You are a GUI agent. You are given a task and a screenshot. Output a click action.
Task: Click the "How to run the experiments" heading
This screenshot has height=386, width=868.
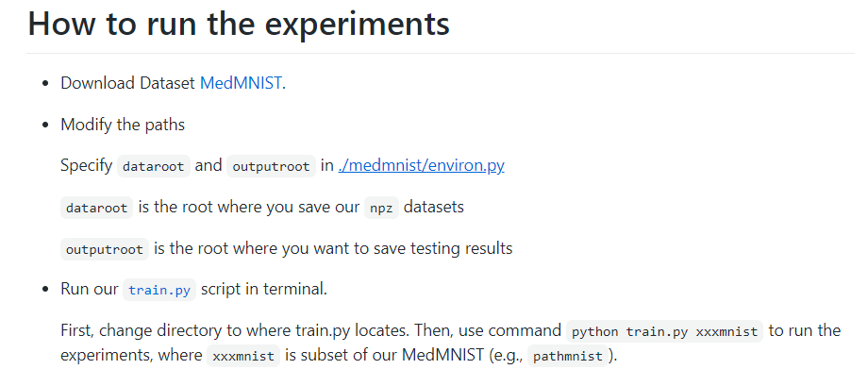click(x=239, y=25)
